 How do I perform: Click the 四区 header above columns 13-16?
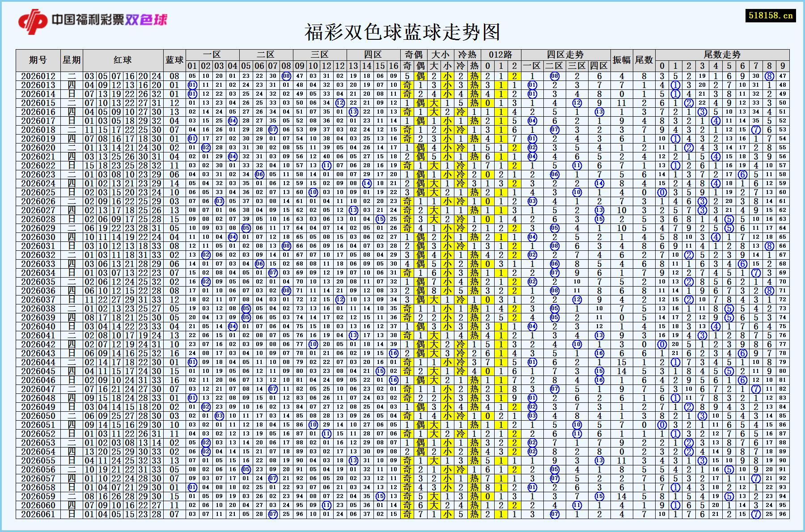point(373,55)
